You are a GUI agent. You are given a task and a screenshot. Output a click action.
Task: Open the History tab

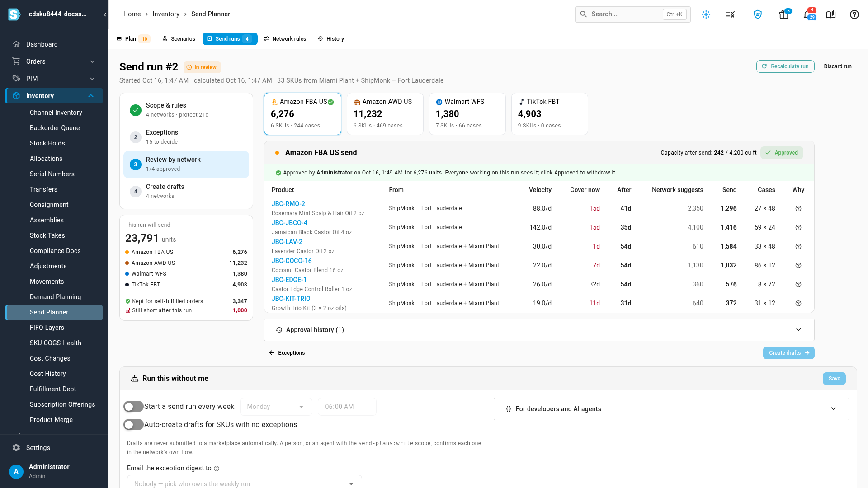[x=331, y=39]
